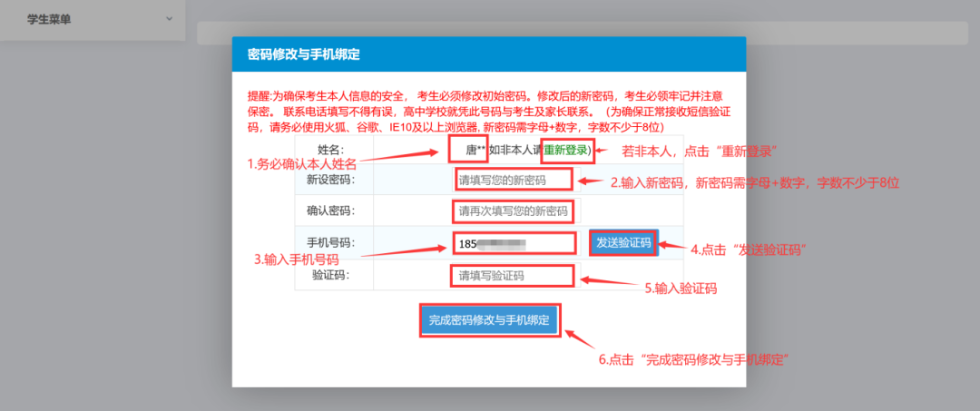
Task: Click the 新设密码 row label
Action: 331,181
